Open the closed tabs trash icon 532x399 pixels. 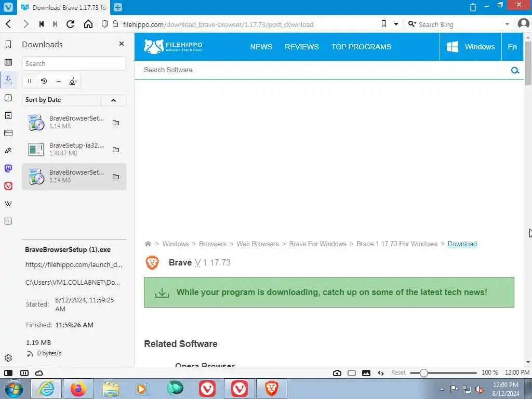click(x=473, y=7)
